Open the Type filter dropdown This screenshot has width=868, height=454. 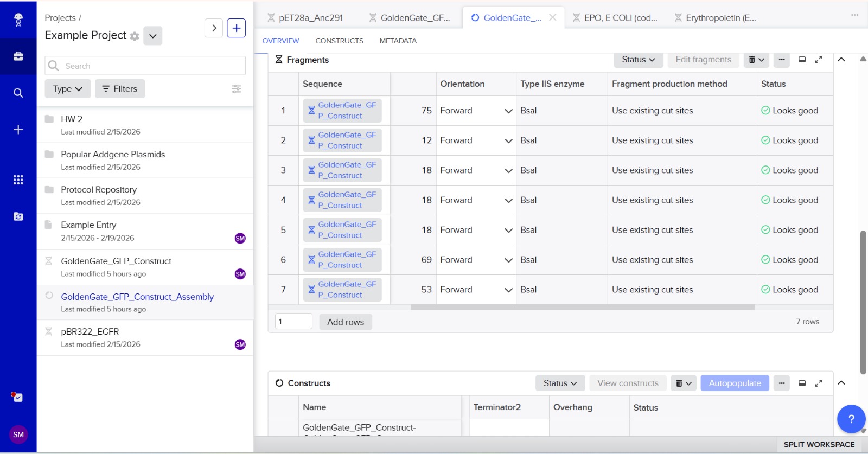[67, 89]
